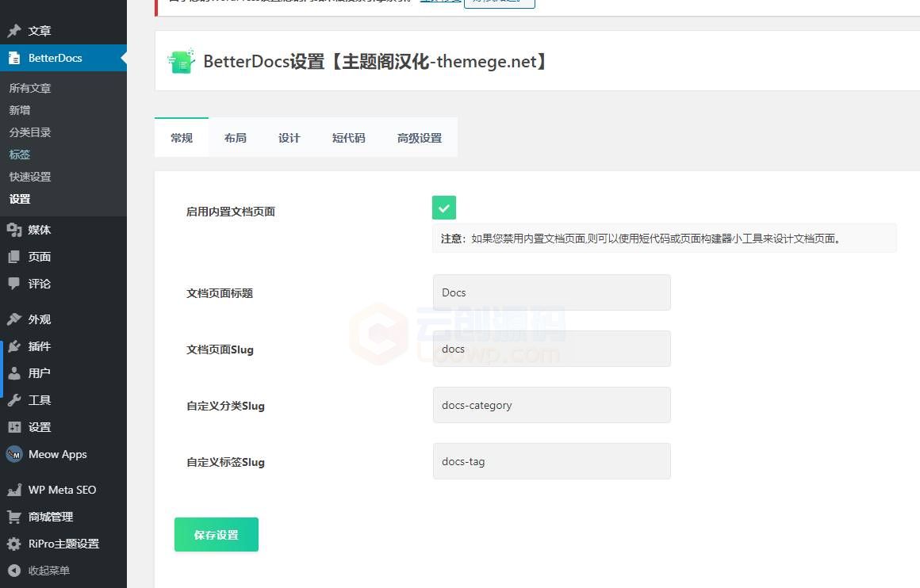Viewport: 920px width, 588px height.
Task: Click the BetterDocs logo in the header
Action: click(181, 61)
